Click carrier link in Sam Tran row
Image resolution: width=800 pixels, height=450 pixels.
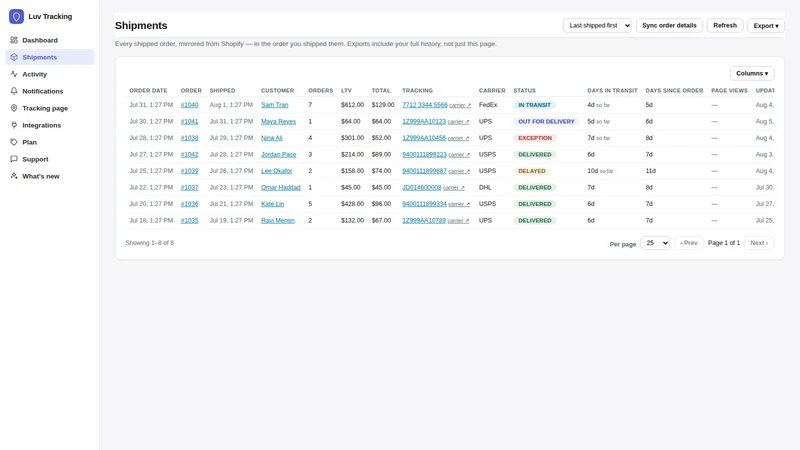[460, 106]
